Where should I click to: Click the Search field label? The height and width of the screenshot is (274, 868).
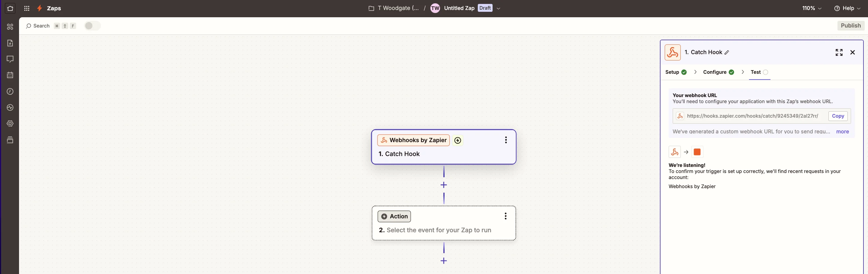tap(41, 26)
